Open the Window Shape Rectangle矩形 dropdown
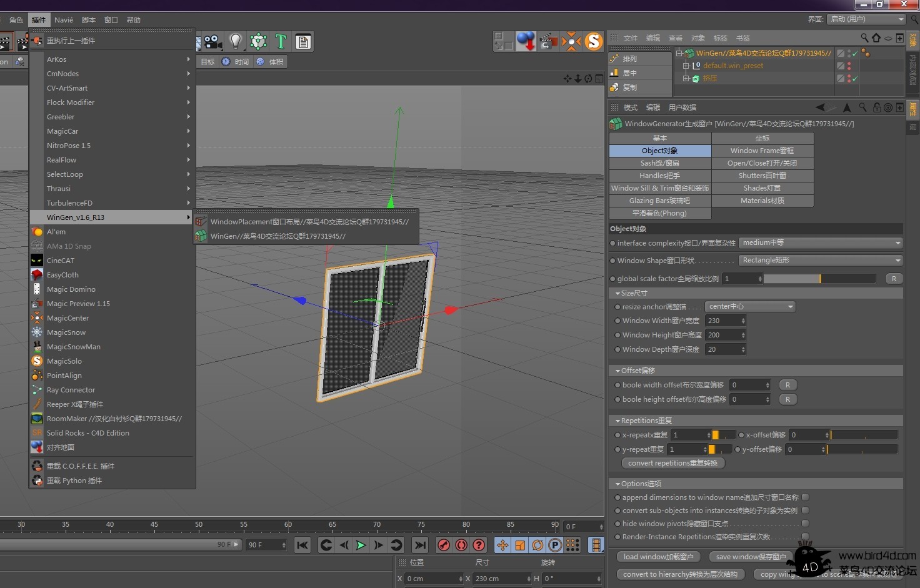The height and width of the screenshot is (588, 920). click(x=820, y=260)
